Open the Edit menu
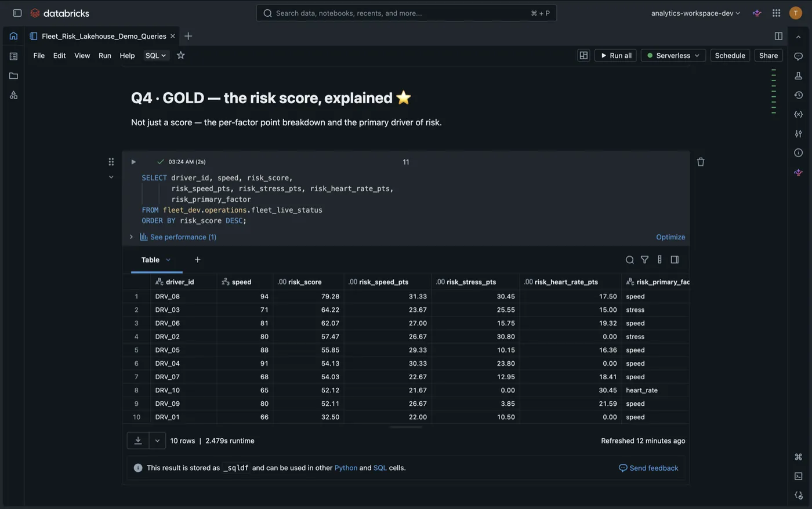This screenshot has height=509, width=812. point(59,55)
